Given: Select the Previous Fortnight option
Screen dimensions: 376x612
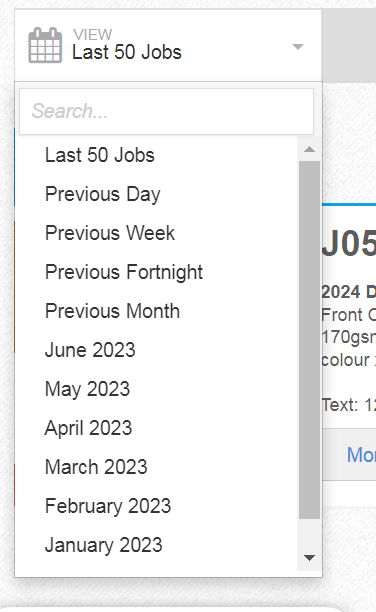Looking at the screenshot, I should click(157, 272).
